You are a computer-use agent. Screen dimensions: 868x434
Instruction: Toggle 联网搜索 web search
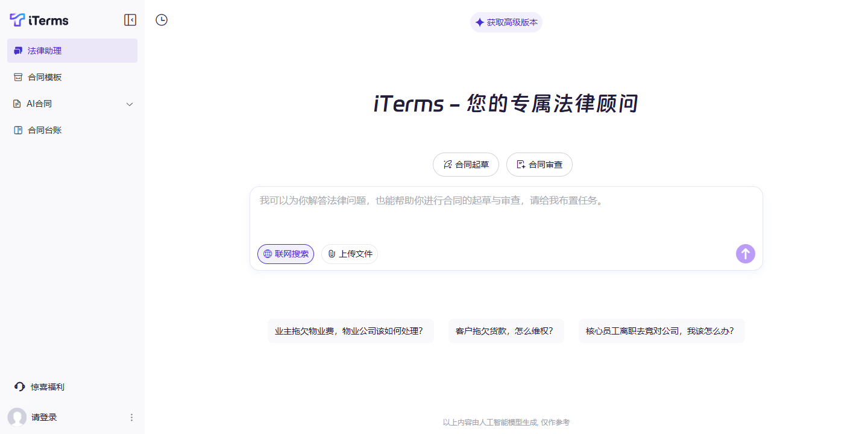(286, 254)
